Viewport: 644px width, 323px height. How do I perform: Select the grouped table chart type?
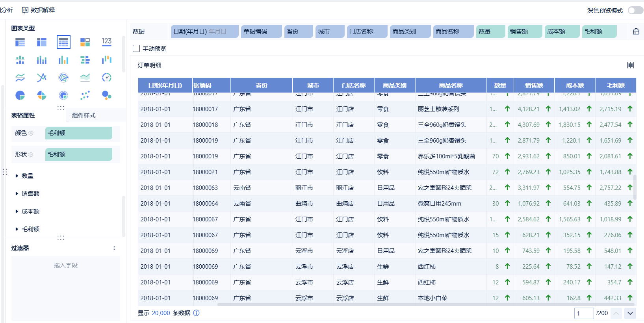click(x=20, y=42)
